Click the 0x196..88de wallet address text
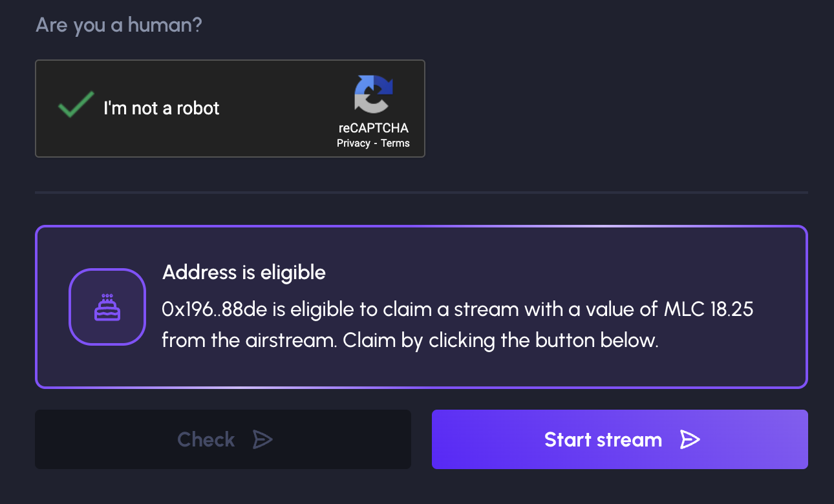The image size is (834, 504). [215, 310]
